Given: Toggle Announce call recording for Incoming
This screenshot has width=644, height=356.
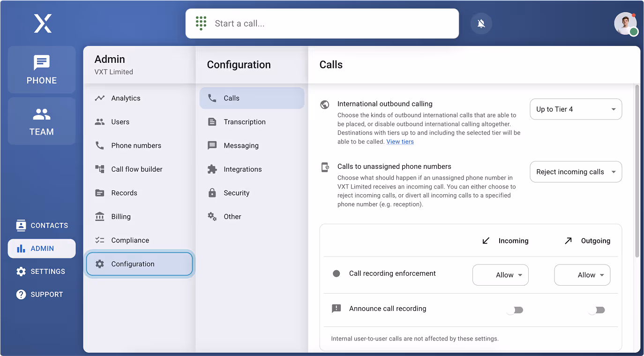Looking at the screenshot, I should (514, 310).
